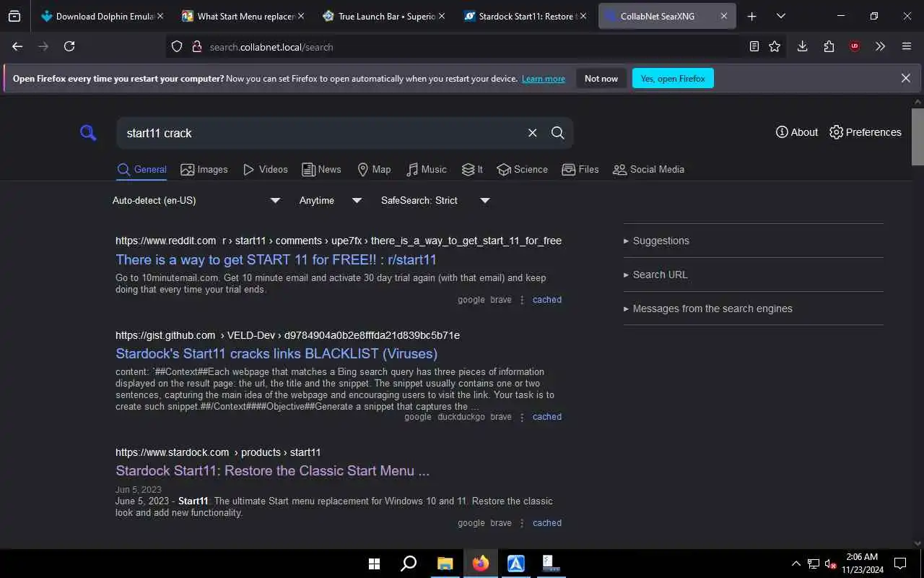Click Yes, open Firefox button
924x578 pixels.
point(673,79)
